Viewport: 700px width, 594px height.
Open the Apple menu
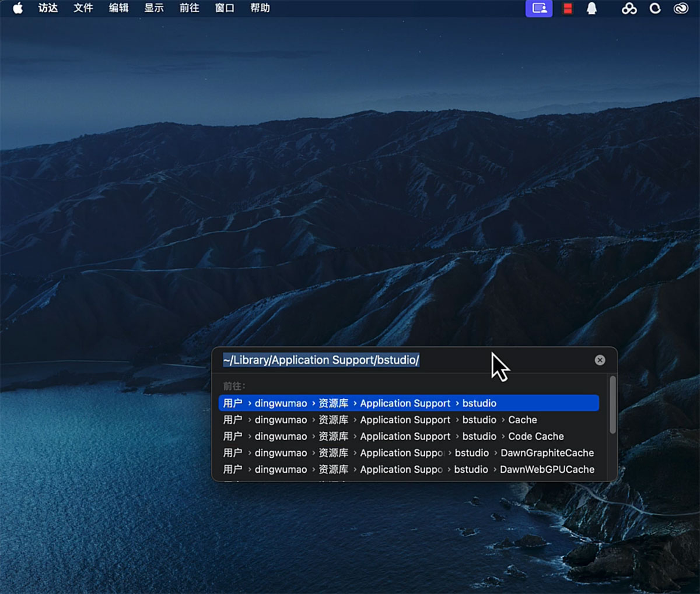tap(17, 8)
